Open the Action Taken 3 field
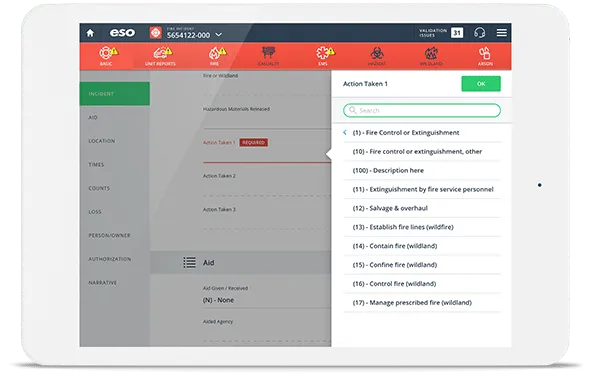 click(267, 218)
